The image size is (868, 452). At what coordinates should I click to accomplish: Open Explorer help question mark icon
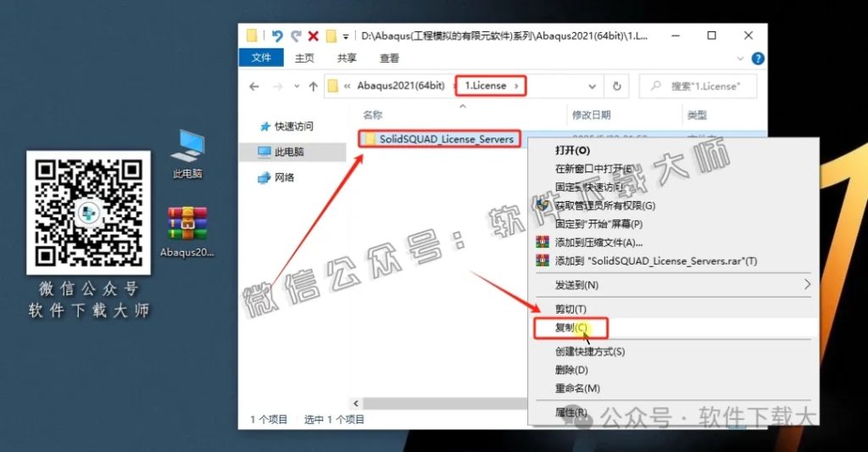coord(758,59)
